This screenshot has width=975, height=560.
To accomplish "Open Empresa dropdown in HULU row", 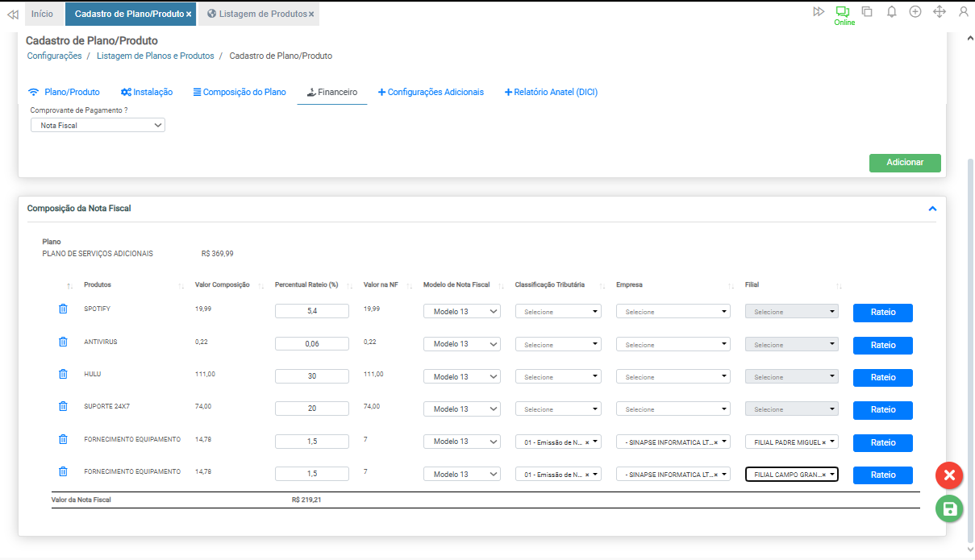I will (x=673, y=376).
